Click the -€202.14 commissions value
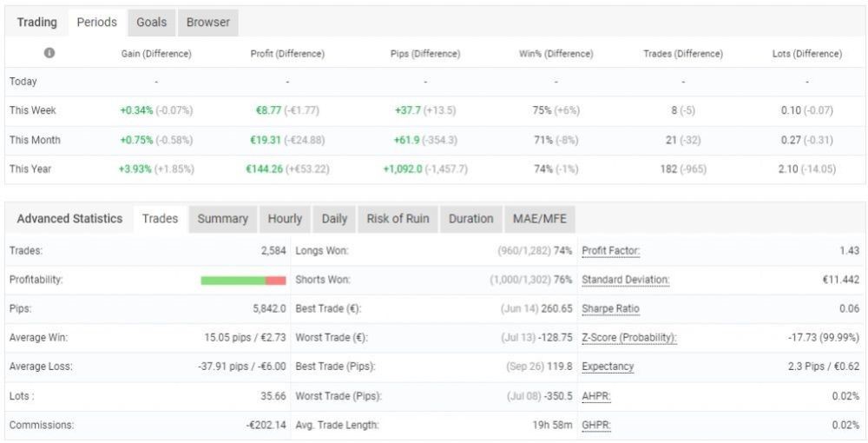The width and height of the screenshot is (868, 443). pyautogui.click(x=266, y=426)
